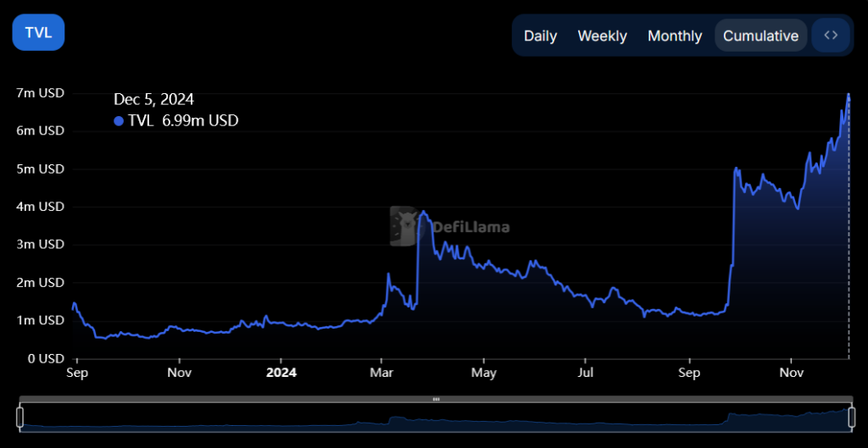Screen dimensions: 868x448
Task: Switch chart to Daily view
Action: pos(540,36)
